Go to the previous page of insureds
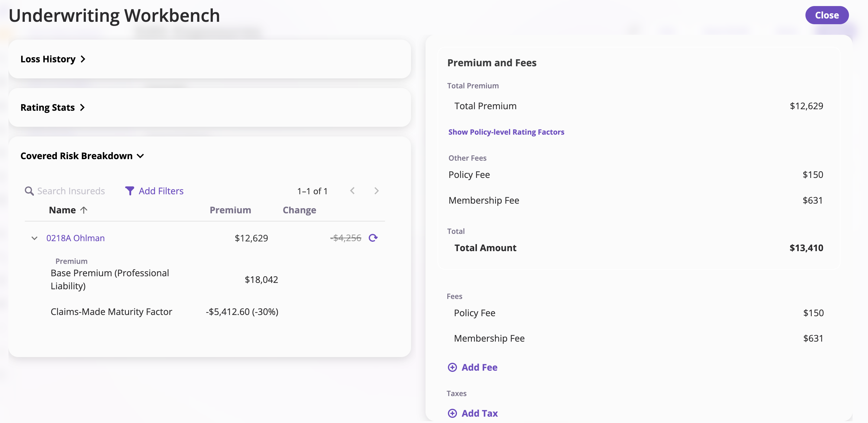The image size is (868, 423). tap(352, 191)
